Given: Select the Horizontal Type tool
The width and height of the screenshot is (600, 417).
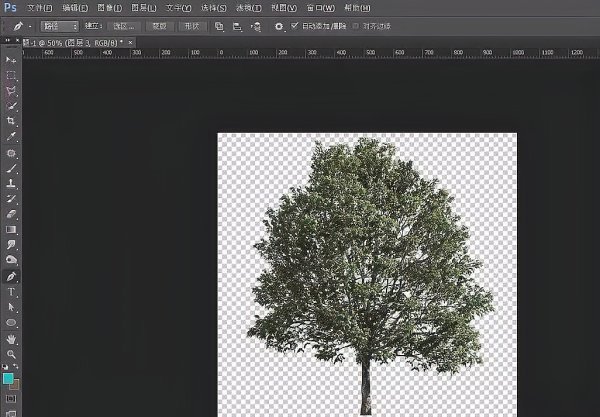Looking at the screenshot, I should [11, 292].
